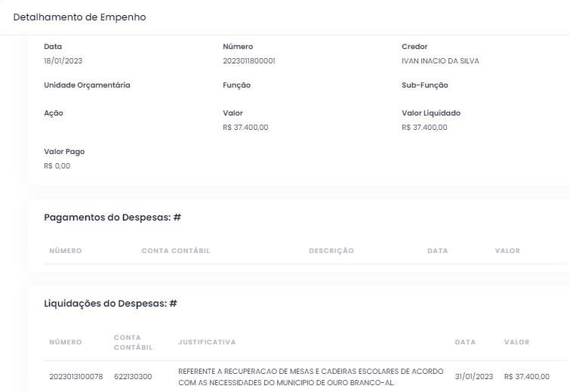Viewport: 570px width, 392px height.
Task: Sort payments by DESCRIÇÃO column header
Action: pos(331,251)
